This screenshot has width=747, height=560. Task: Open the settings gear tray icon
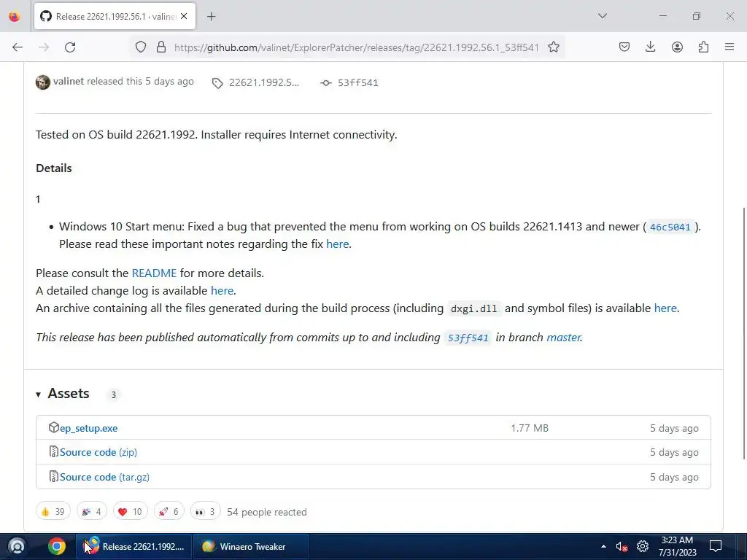(x=643, y=547)
